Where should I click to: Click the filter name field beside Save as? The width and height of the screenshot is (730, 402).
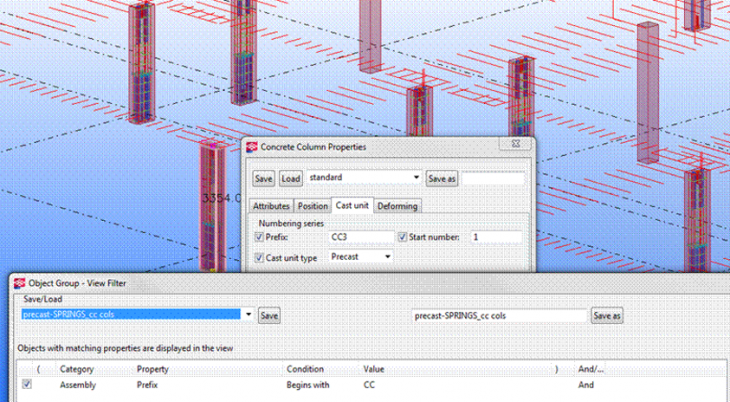499,315
